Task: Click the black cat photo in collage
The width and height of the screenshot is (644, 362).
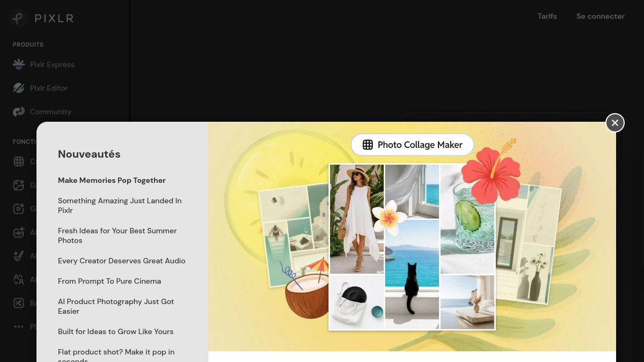Action: coord(412,275)
